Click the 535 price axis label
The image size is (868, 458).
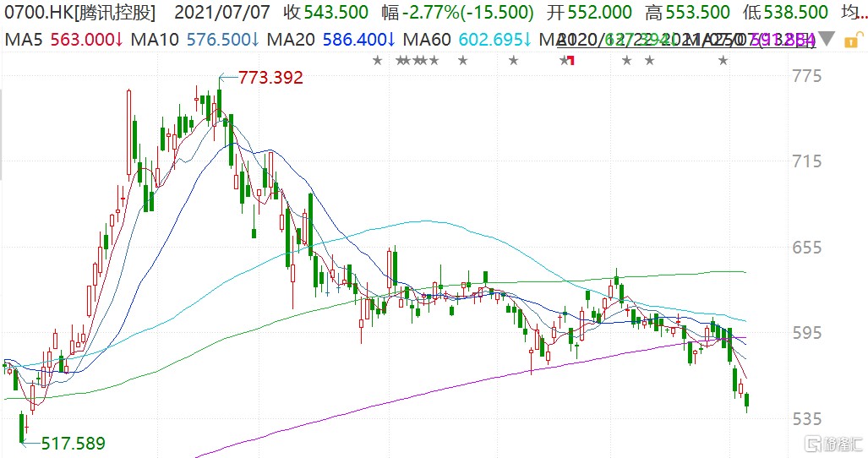(806, 419)
